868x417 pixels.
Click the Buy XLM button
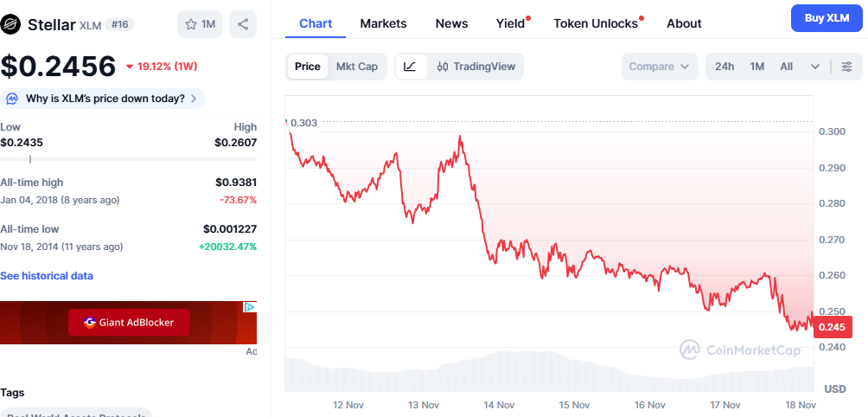coord(827,17)
